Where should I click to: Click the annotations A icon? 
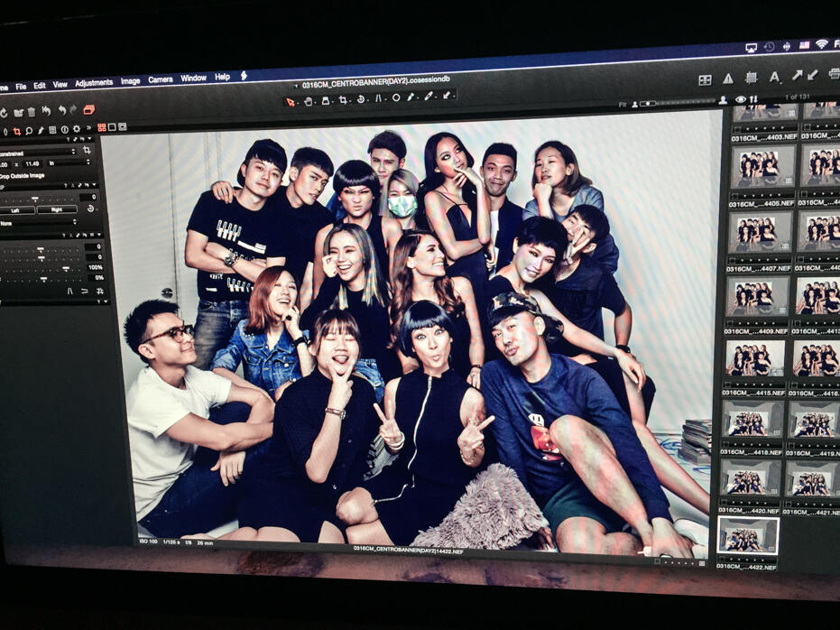tap(775, 77)
